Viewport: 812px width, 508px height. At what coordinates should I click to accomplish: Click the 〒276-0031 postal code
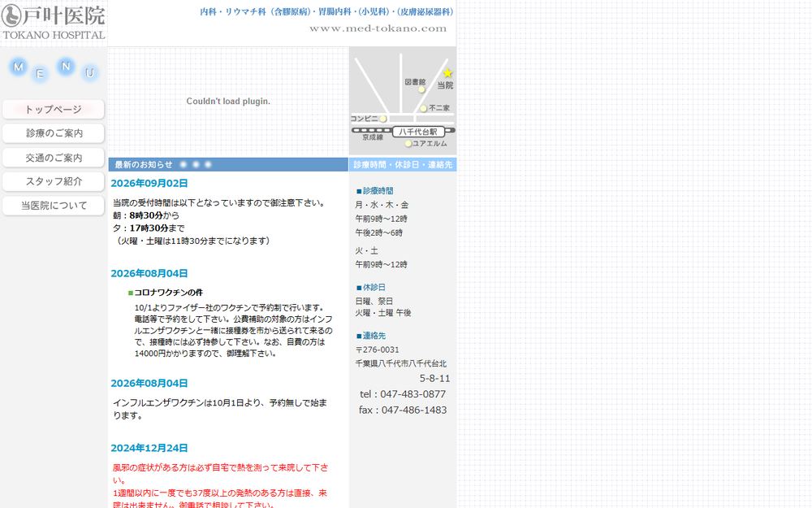(377, 350)
